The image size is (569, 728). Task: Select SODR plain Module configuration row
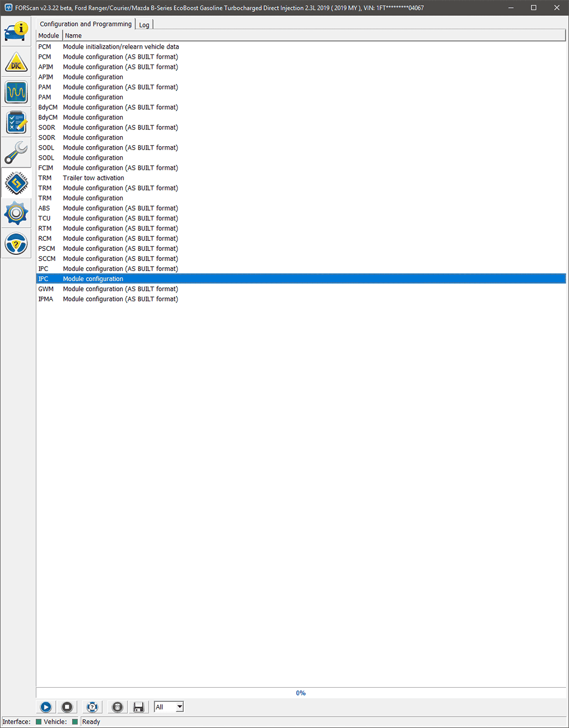pyautogui.click(x=301, y=138)
